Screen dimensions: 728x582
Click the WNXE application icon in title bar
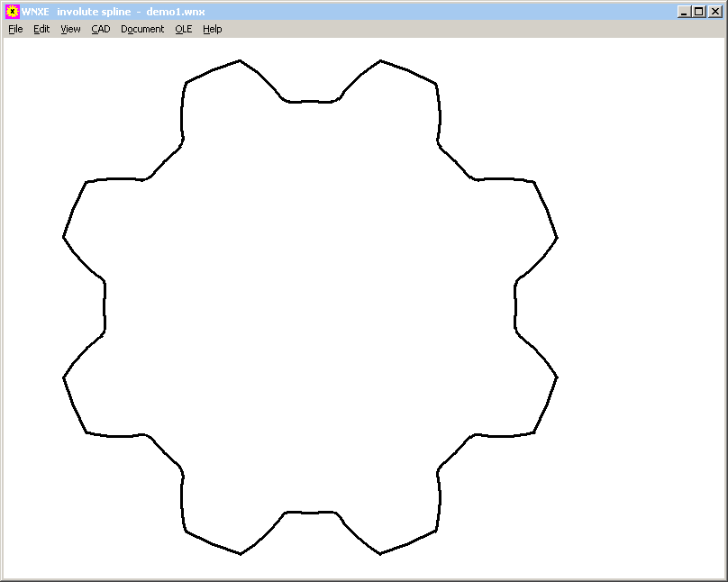pos(12,12)
